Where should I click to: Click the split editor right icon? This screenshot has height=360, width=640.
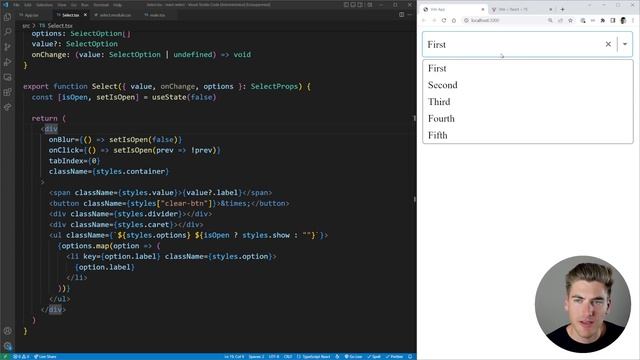tap(402, 15)
